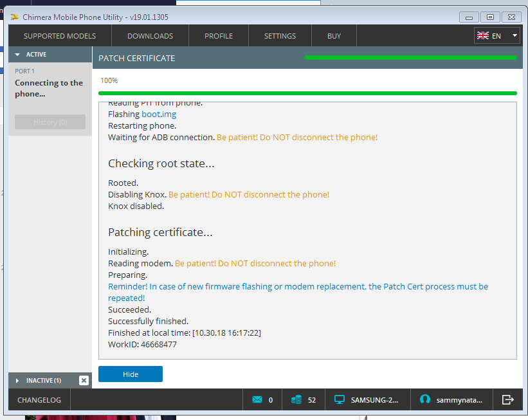Click the 100% progress label
This screenshot has width=528, height=420.
coord(109,80)
